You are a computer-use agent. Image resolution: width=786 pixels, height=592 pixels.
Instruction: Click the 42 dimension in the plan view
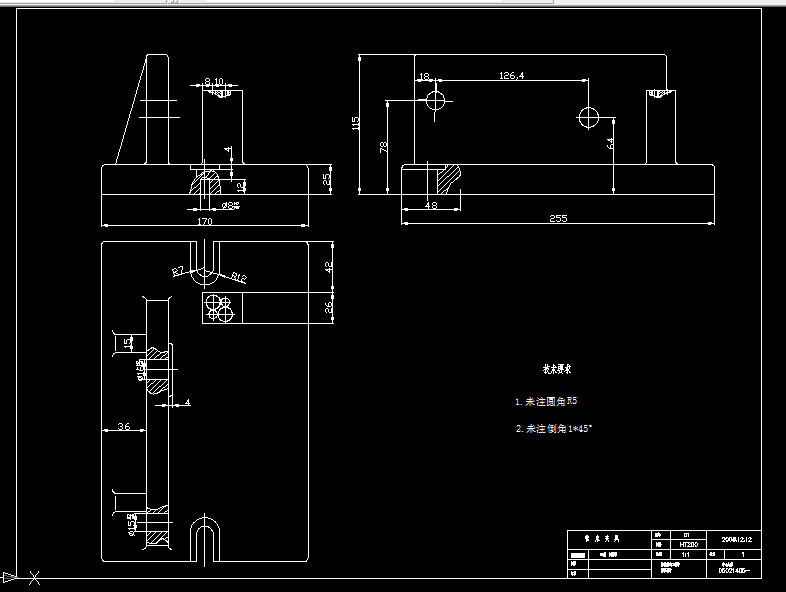click(x=328, y=267)
